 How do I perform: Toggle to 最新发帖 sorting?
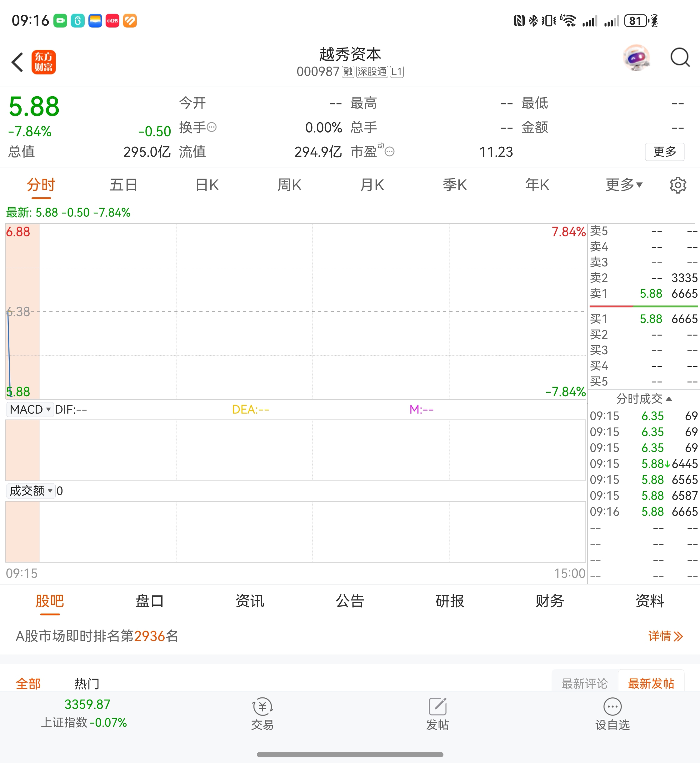pyautogui.click(x=651, y=683)
